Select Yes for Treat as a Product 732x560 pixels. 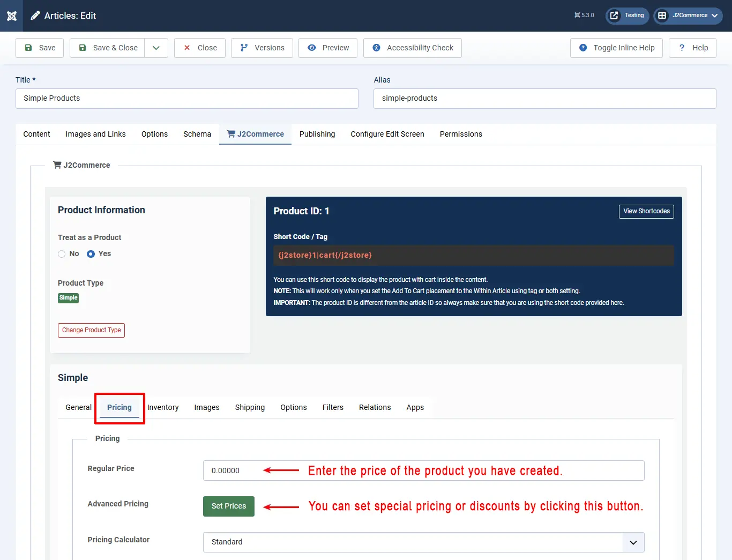[91, 254]
